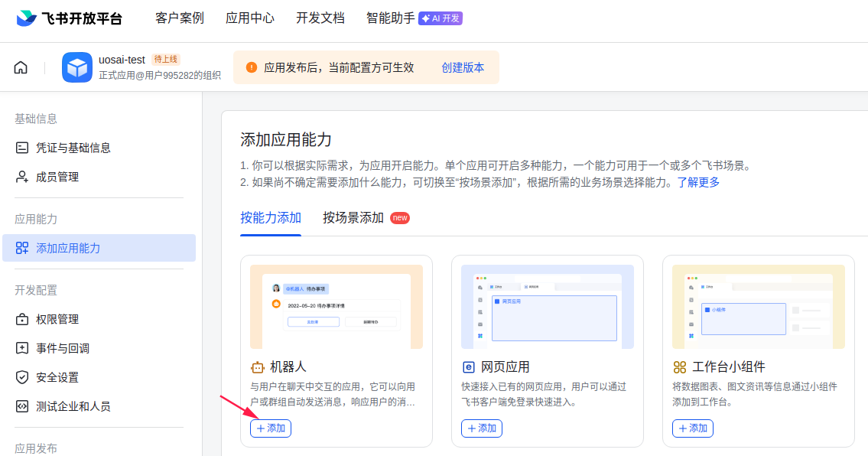Click the 成员管理 person icon
This screenshot has width=868, height=456.
(x=22, y=177)
